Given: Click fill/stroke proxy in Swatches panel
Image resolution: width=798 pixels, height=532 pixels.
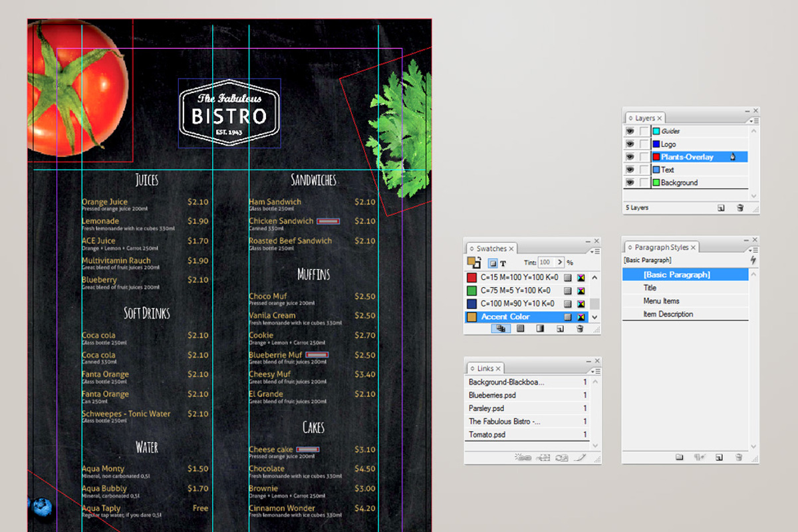Looking at the screenshot, I should [x=473, y=263].
